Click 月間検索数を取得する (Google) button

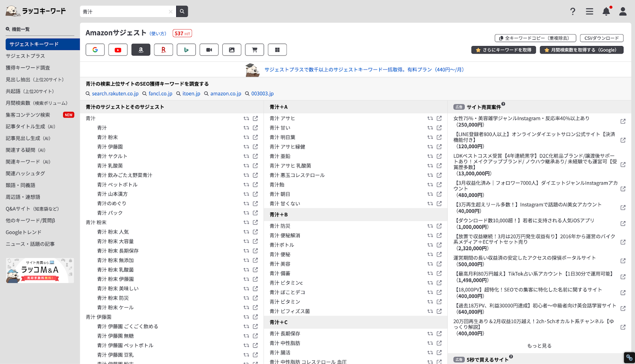click(581, 50)
